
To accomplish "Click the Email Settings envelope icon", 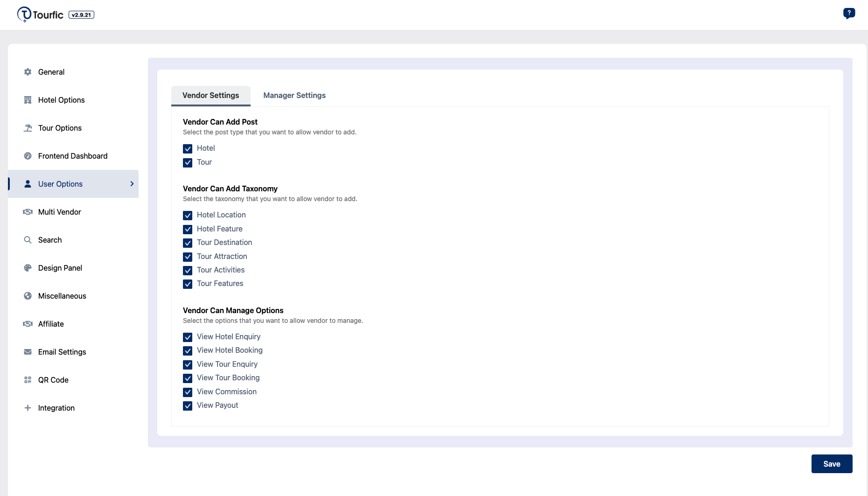I will 28,352.
